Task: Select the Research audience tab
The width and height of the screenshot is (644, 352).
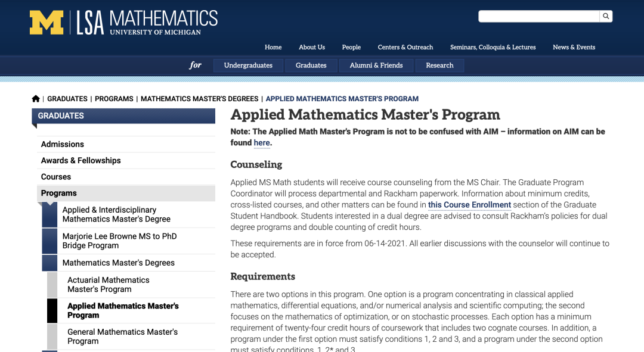Action: 439,66
